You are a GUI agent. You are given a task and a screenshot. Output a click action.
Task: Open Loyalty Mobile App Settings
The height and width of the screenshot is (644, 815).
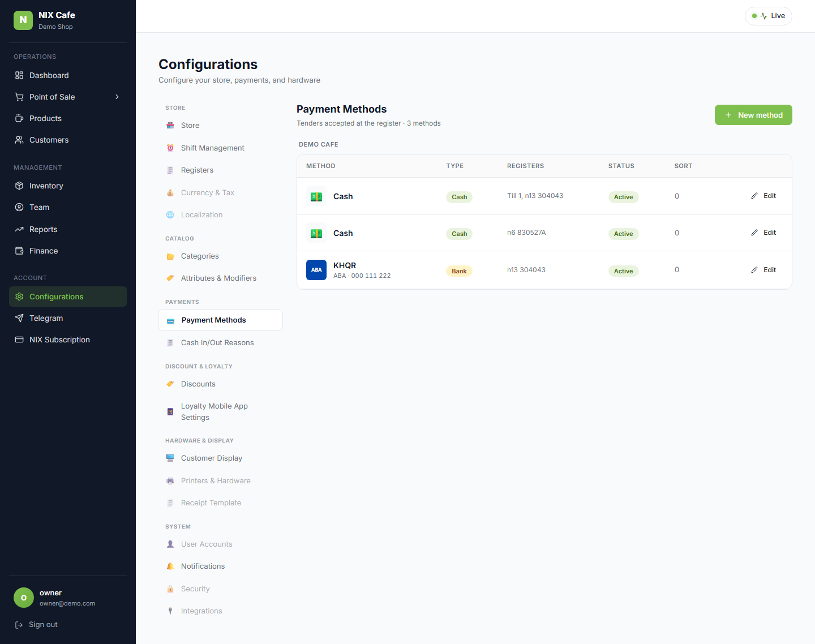click(221, 412)
